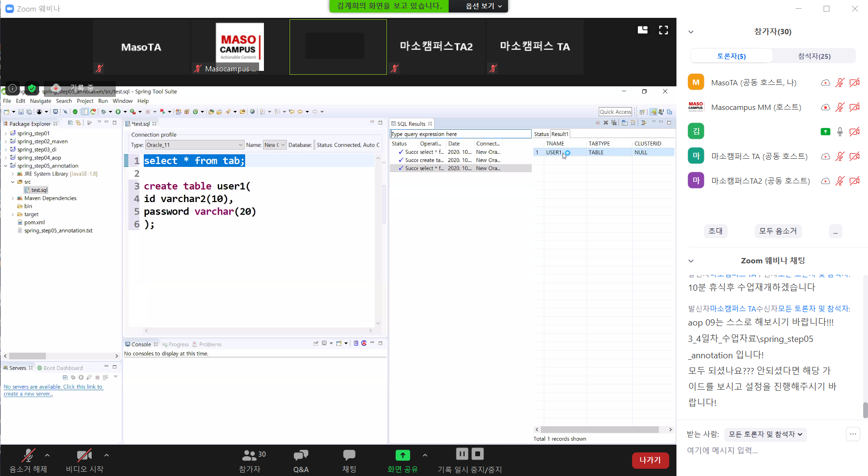Viewport: 868px width, 476px height.
Task: Start video using the camera button
Action: (84, 456)
